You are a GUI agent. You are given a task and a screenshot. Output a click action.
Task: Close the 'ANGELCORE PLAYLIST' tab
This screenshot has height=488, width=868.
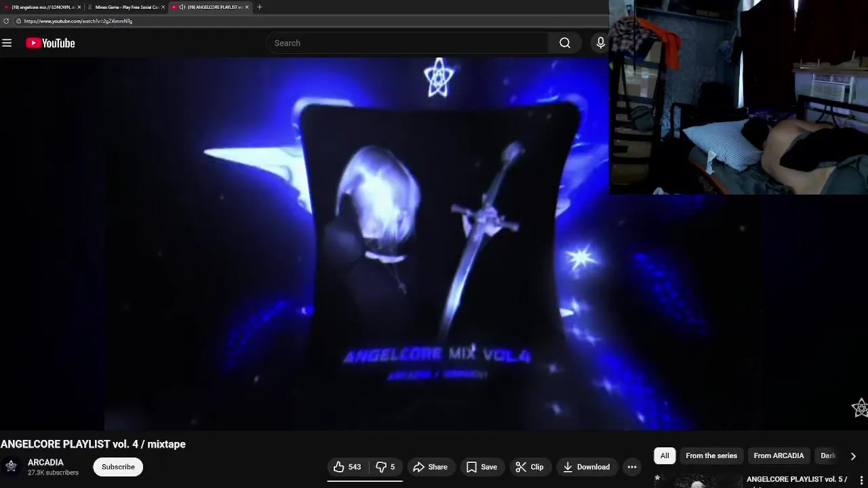point(247,7)
